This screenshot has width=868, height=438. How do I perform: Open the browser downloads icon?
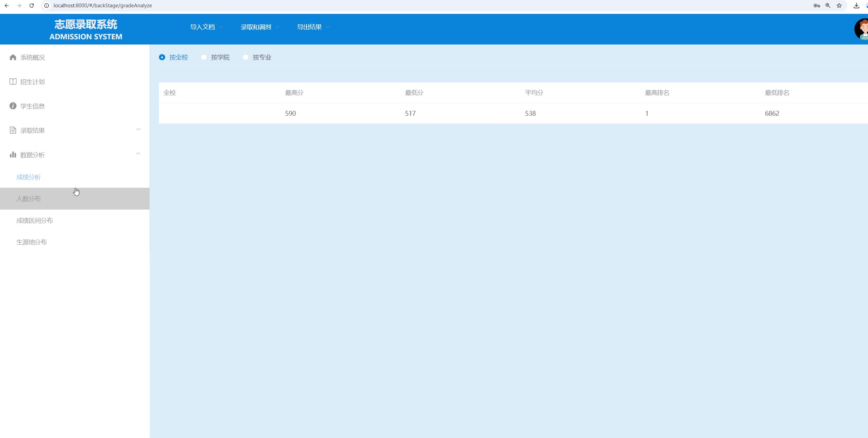pos(857,6)
